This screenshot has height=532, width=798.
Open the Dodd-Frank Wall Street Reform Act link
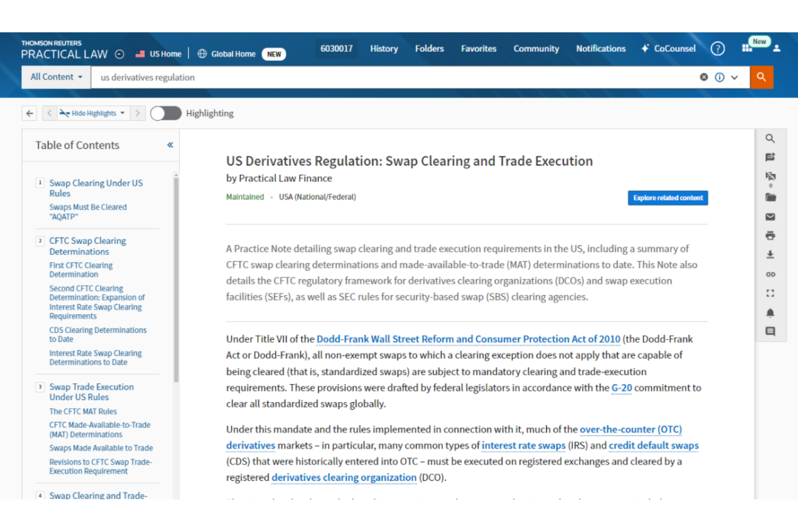coord(468,339)
